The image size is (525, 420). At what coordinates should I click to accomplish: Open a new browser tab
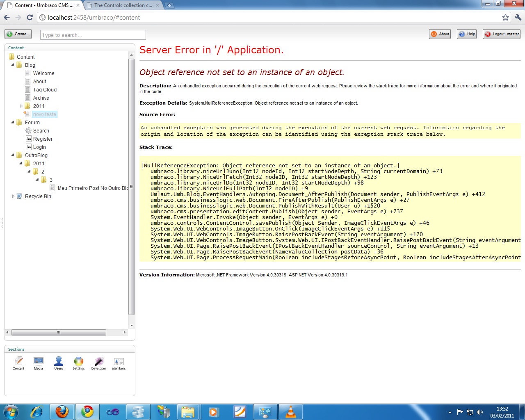169,5
